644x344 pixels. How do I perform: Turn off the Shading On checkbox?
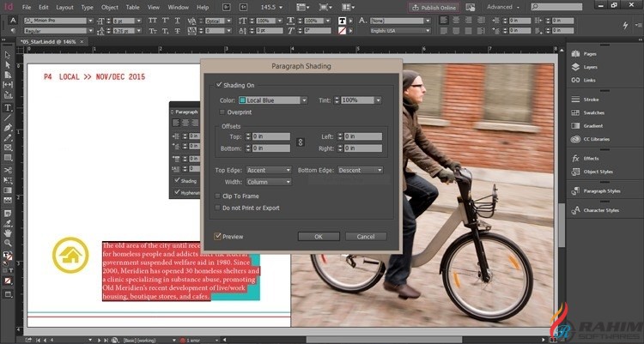pos(219,85)
